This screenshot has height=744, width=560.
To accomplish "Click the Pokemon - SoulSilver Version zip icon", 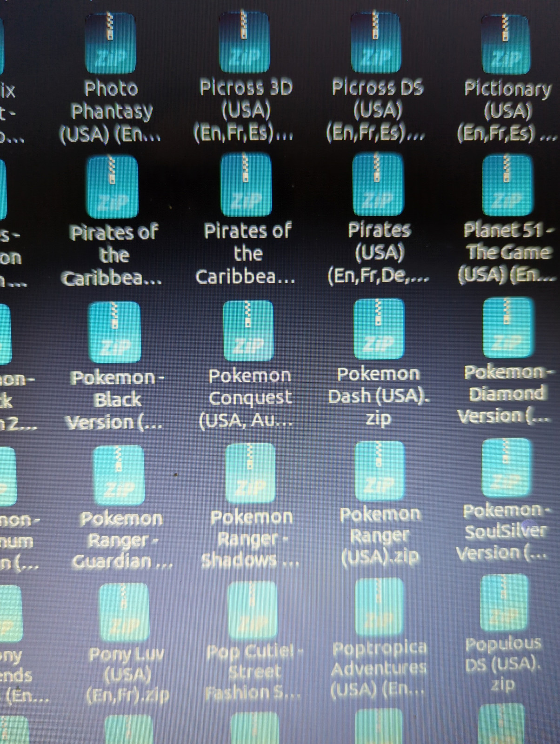I will pyautogui.click(x=506, y=467).
